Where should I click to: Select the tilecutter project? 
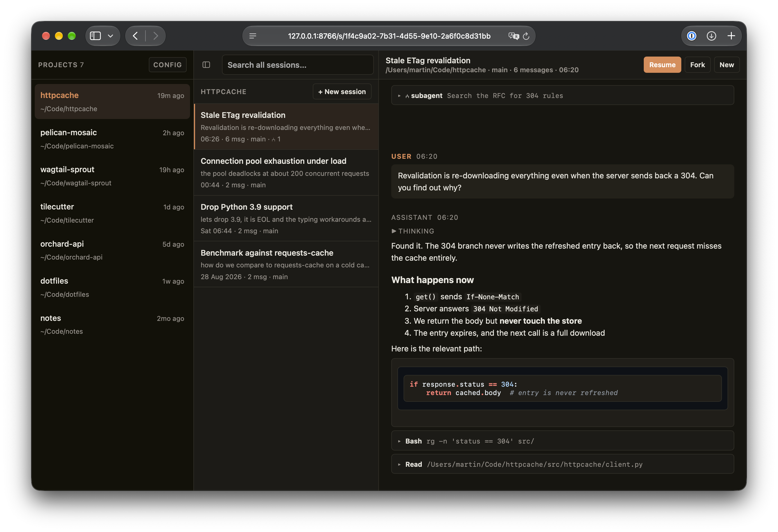click(112, 213)
